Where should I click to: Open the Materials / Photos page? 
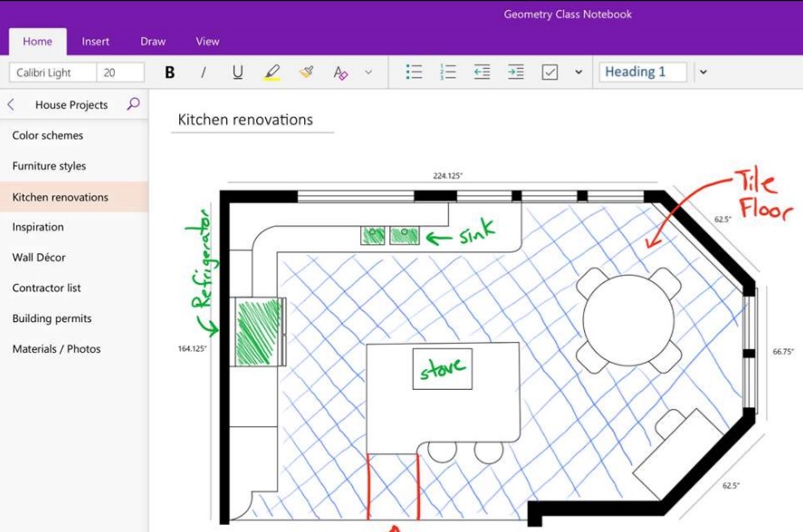point(74,348)
